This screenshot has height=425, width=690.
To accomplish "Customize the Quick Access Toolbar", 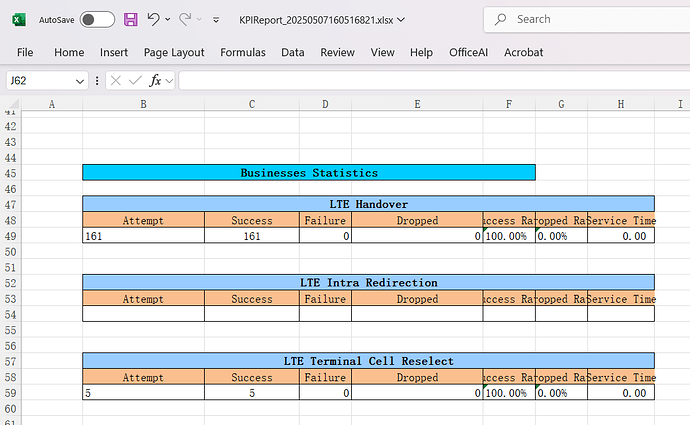I will pos(216,20).
